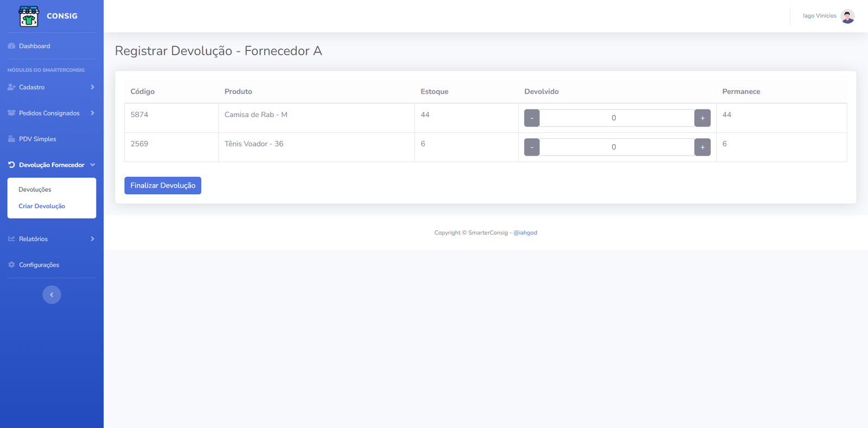Open the Iago Vinicios user menu
The image size is (868, 428).
coord(819,16)
